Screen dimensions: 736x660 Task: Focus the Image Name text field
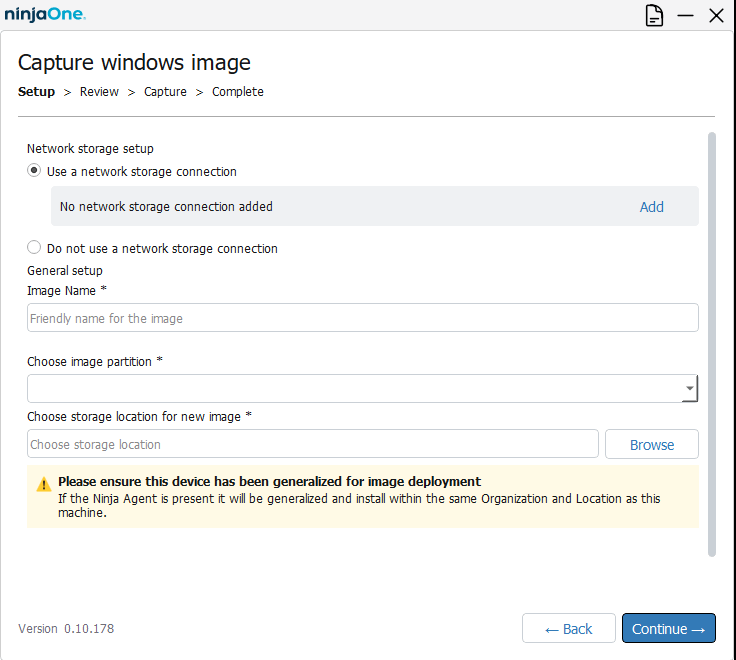[x=362, y=318]
